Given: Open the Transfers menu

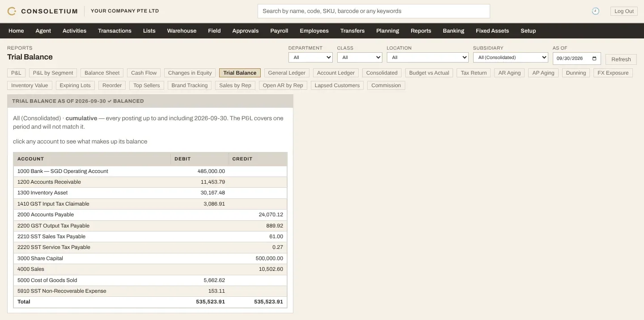Looking at the screenshot, I should [x=352, y=31].
